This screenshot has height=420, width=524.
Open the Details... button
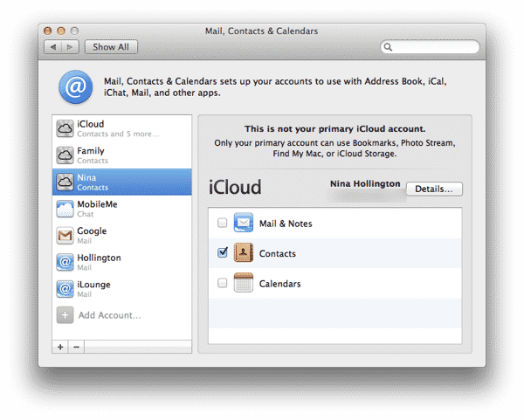(434, 189)
